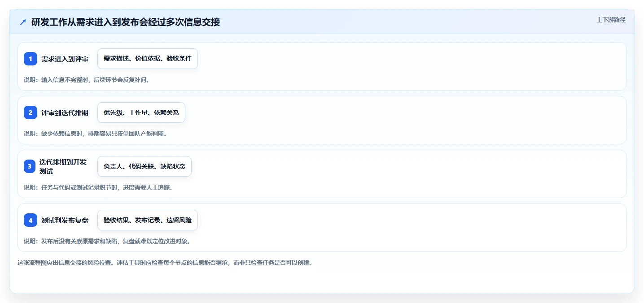Viewport: 644px width, 303px height.
Task: Click the footer caption starting 这张流程图突出信息交接
Action: point(165,263)
